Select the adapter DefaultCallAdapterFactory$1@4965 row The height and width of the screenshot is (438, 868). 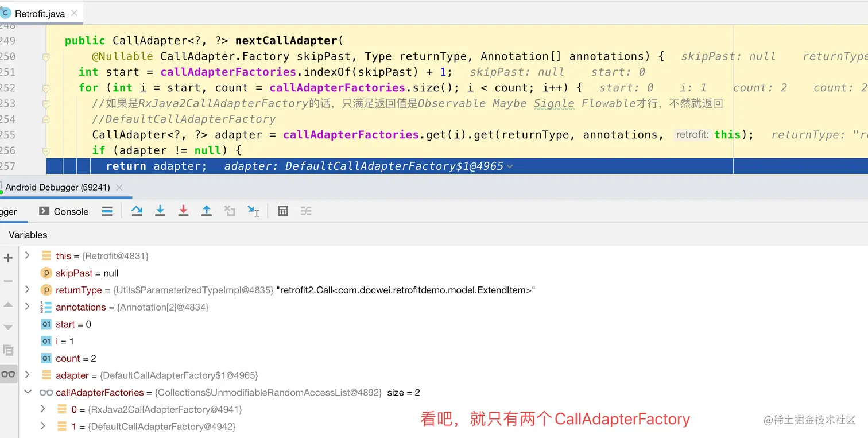coord(443,375)
